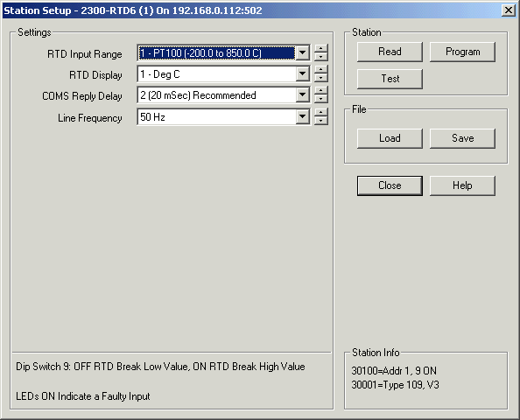
Task: Click the Read station button
Action: (x=390, y=52)
